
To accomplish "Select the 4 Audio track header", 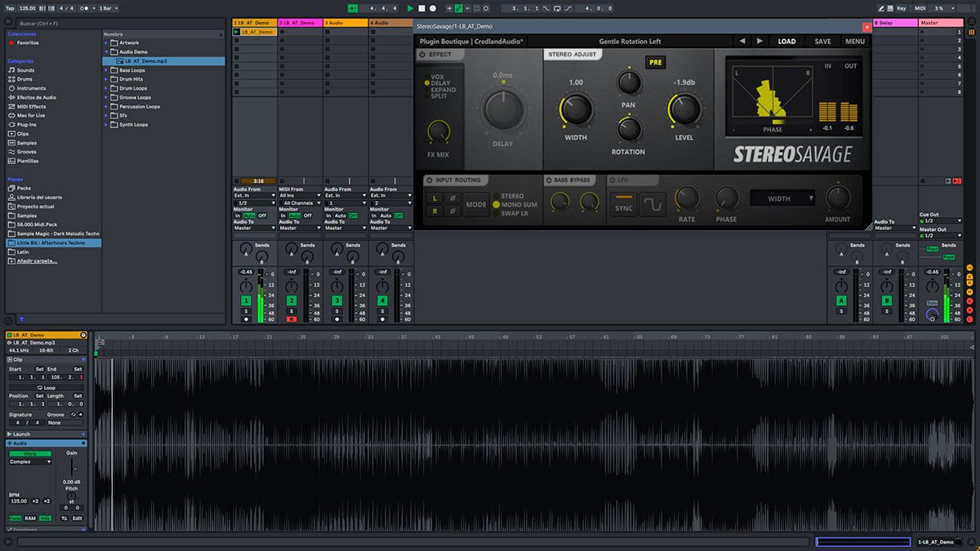I will pyautogui.click(x=391, y=23).
